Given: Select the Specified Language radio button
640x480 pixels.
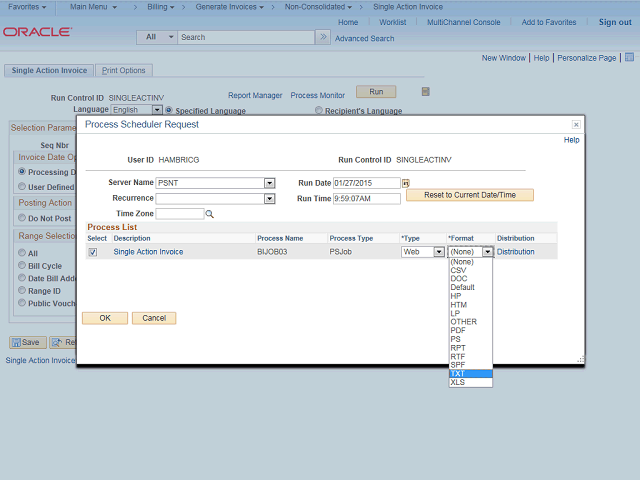Looking at the screenshot, I should pyautogui.click(x=169, y=110).
